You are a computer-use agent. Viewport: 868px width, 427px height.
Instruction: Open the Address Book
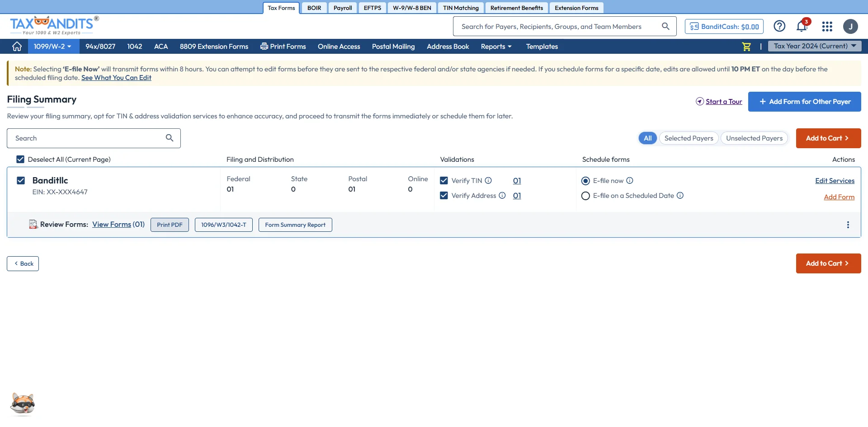click(x=448, y=47)
